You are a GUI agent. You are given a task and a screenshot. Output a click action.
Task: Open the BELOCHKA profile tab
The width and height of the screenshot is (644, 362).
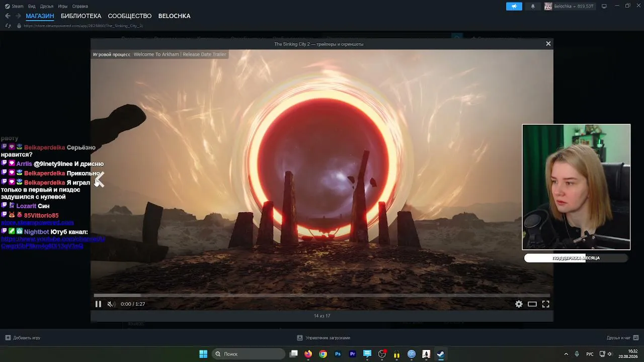[174, 16]
